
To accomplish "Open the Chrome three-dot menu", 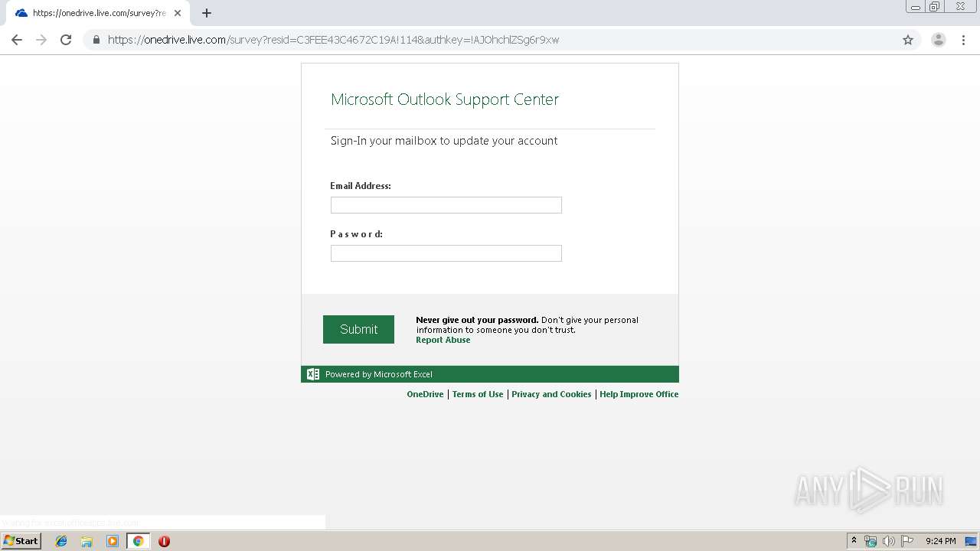I will point(963,40).
